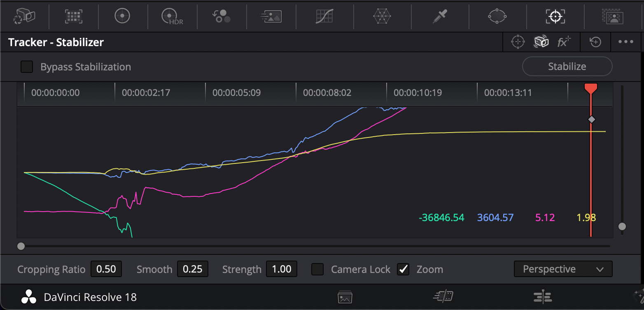
Task: Open the Camera Raw palette
Action: click(x=24, y=16)
